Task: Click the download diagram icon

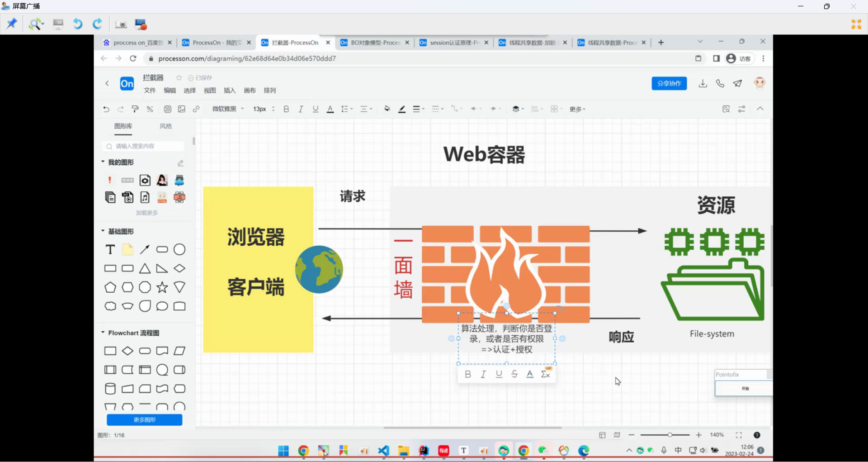Action: tap(703, 84)
